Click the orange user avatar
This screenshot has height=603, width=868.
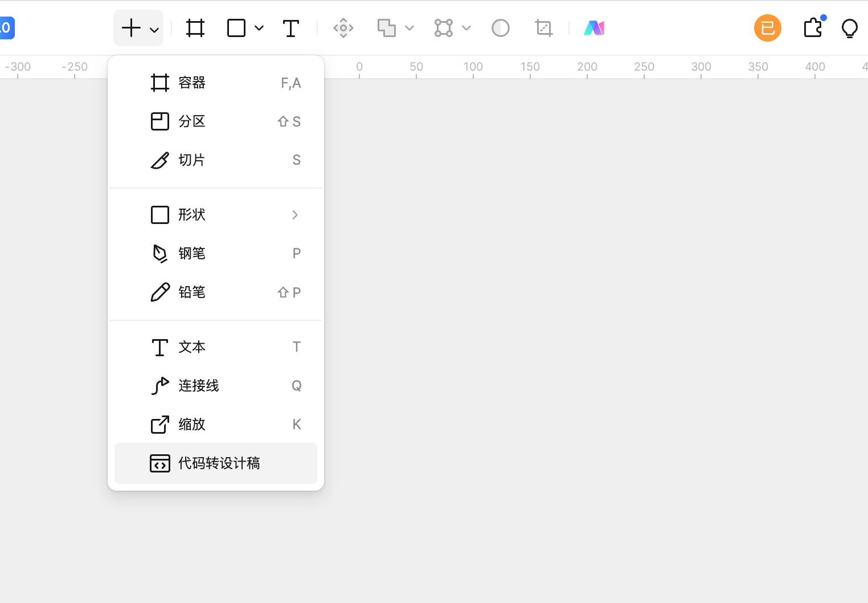767,28
